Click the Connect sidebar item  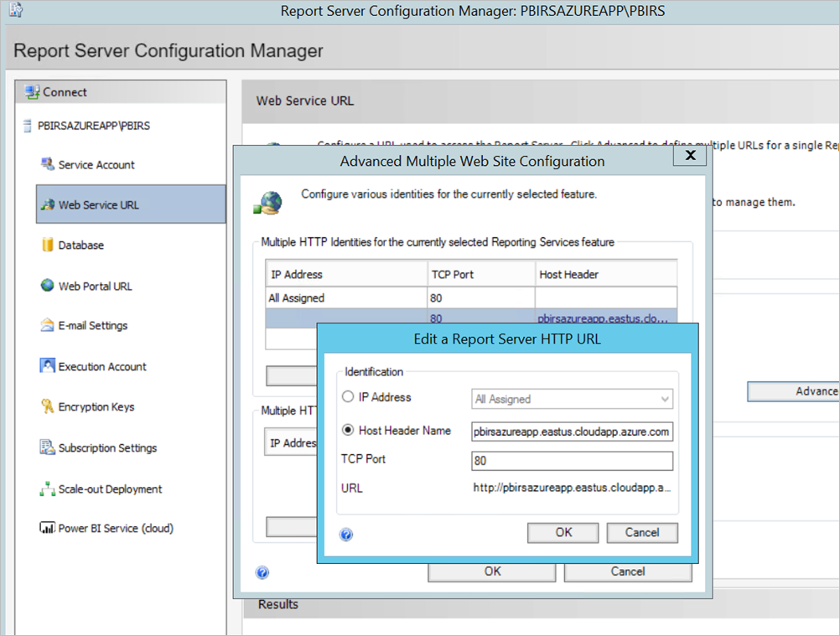point(63,92)
